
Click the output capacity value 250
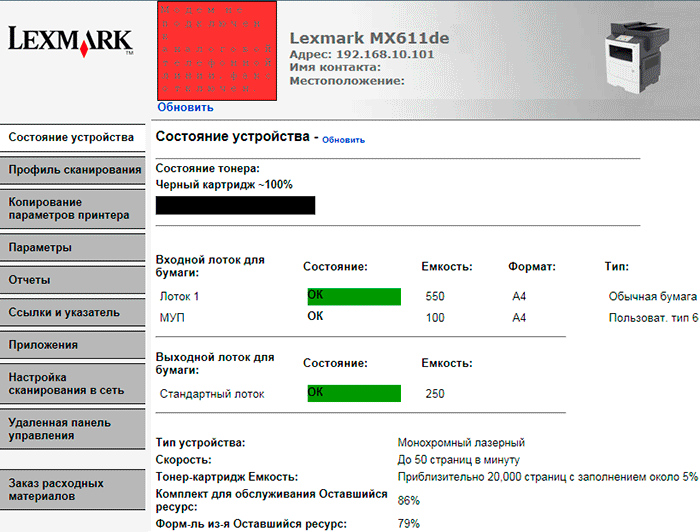(435, 394)
